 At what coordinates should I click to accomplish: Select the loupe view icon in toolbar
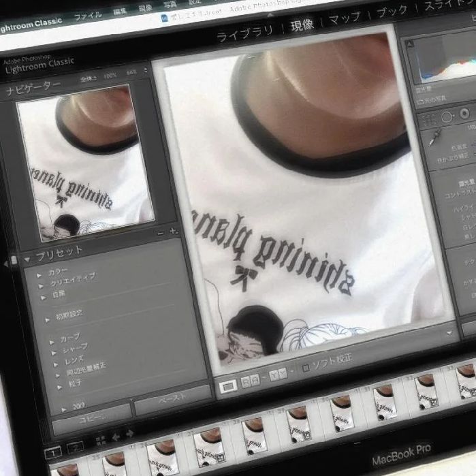228,386
